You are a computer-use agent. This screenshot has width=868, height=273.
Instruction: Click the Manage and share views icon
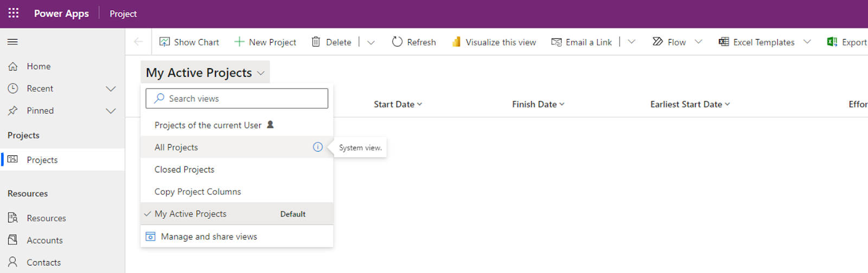[151, 237]
